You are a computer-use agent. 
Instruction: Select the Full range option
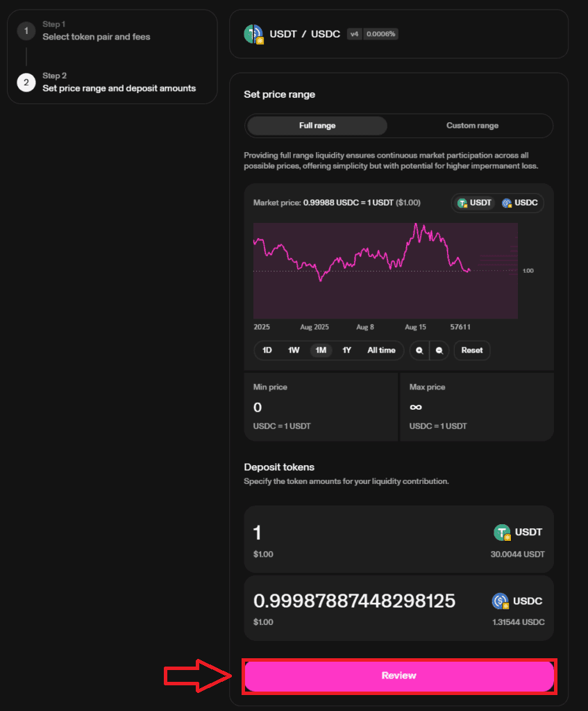[x=317, y=126]
